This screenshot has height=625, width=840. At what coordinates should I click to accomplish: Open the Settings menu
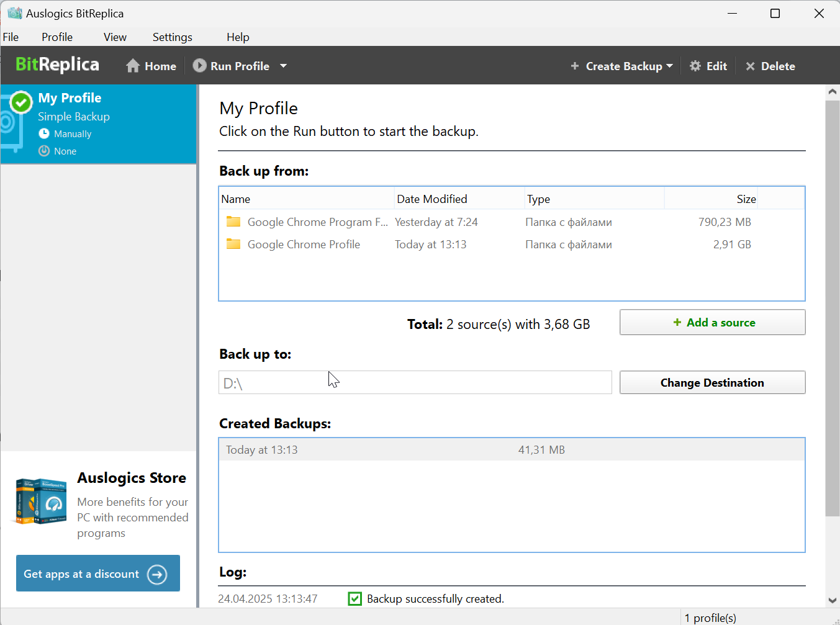tap(172, 37)
